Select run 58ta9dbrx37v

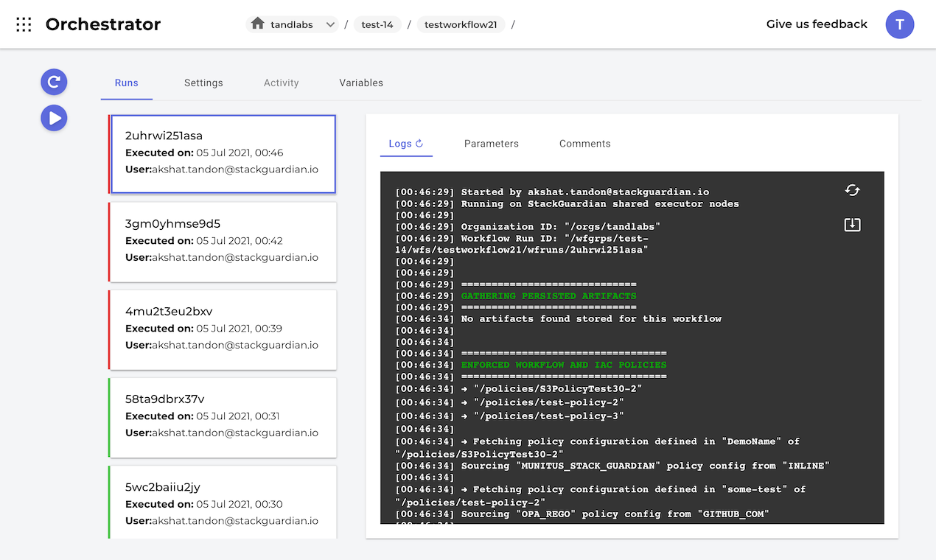click(x=223, y=417)
